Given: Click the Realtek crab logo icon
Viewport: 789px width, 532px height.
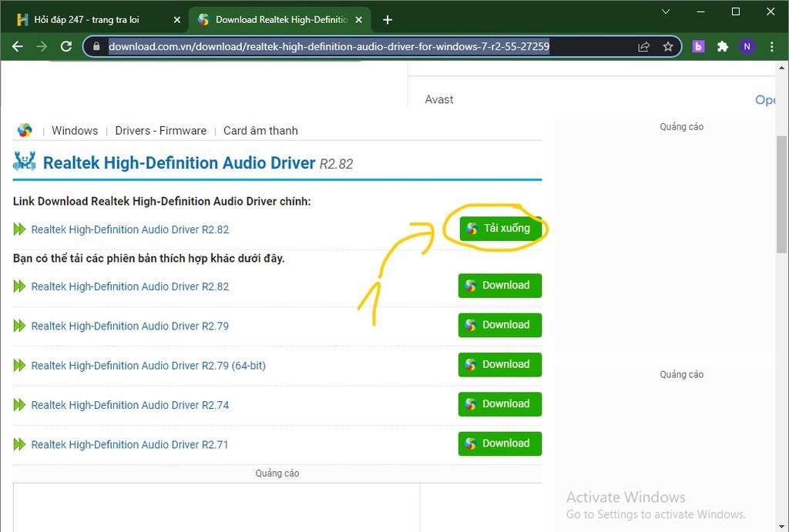Looking at the screenshot, I should click(x=25, y=162).
